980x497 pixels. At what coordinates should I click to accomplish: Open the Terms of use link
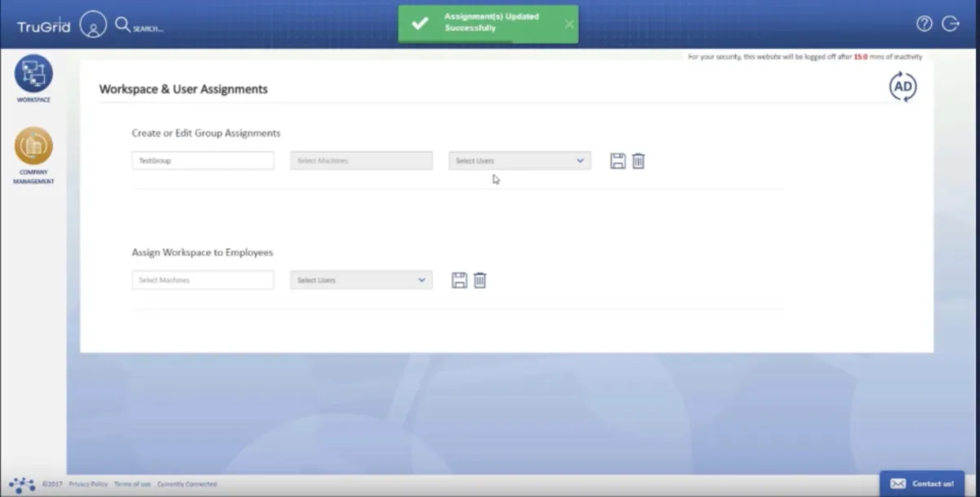pyautogui.click(x=131, y=484)
